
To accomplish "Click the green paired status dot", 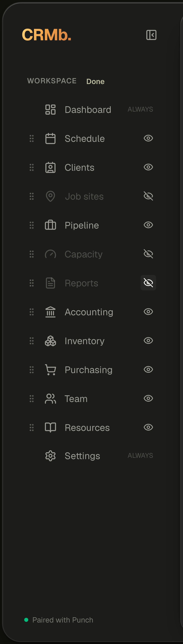I will (x=26, y=620).
